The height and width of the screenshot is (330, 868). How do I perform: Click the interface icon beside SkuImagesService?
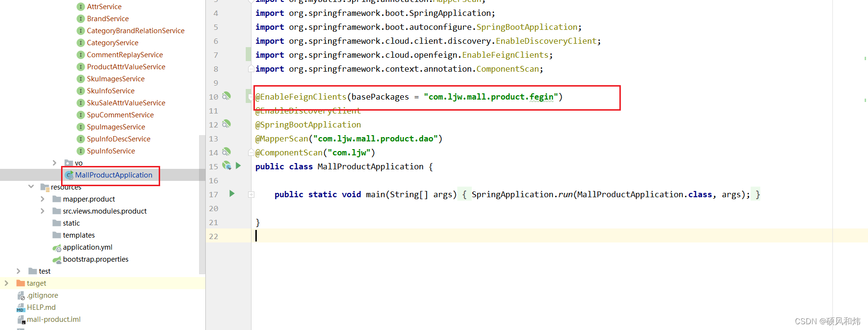(81, 79)
